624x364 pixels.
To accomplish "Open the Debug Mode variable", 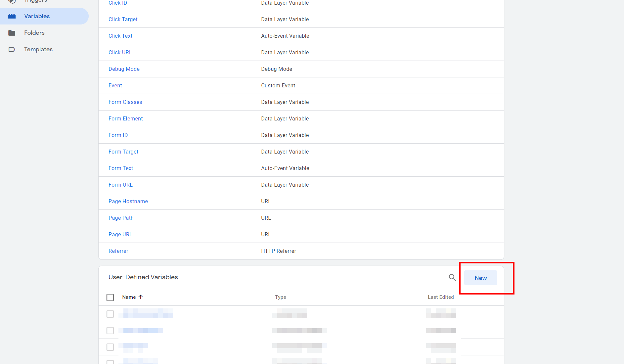I will pyautogui.click(x=124, y=69).
